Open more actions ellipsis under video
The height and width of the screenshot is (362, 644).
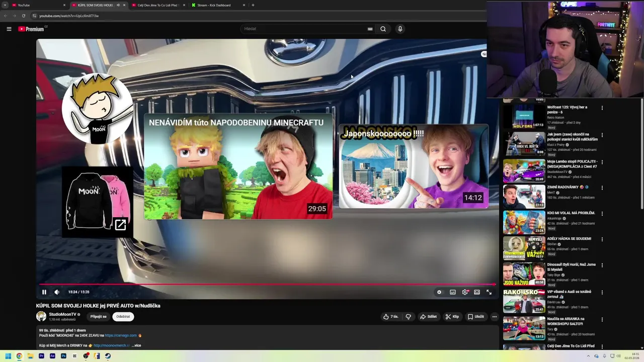point(495,317)
